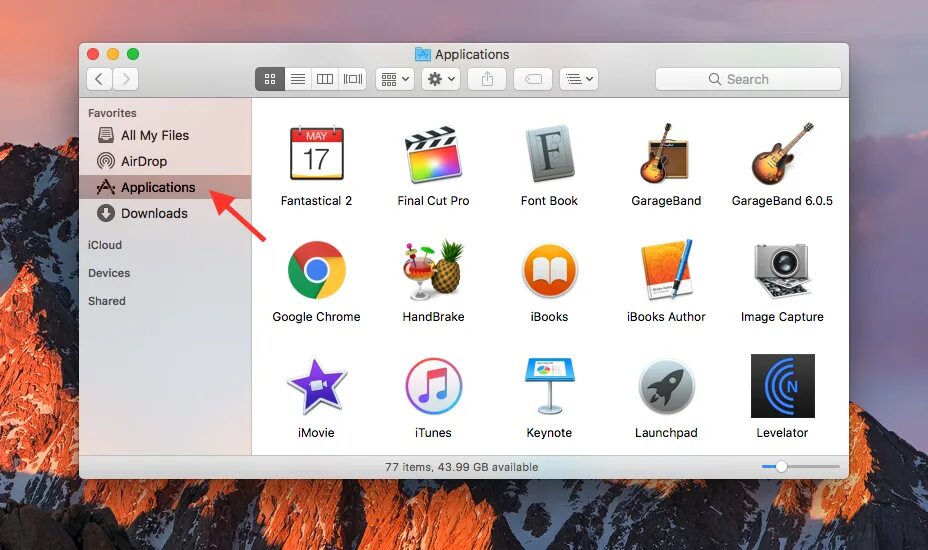
Task: Select the Final Cut Pro icon
Action: 433,154
